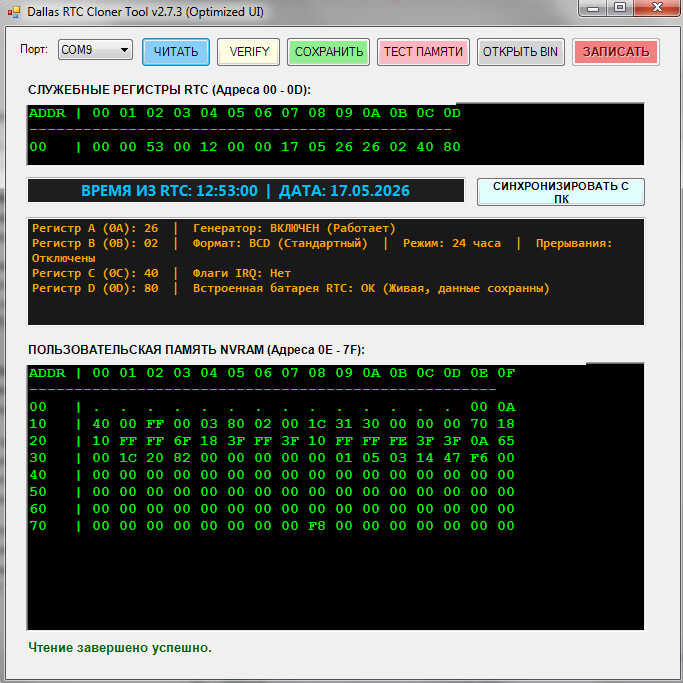
Task: Click the ДАТА: 17.05.2026 text
Action: pyautogui.click(x=344, y=191)
